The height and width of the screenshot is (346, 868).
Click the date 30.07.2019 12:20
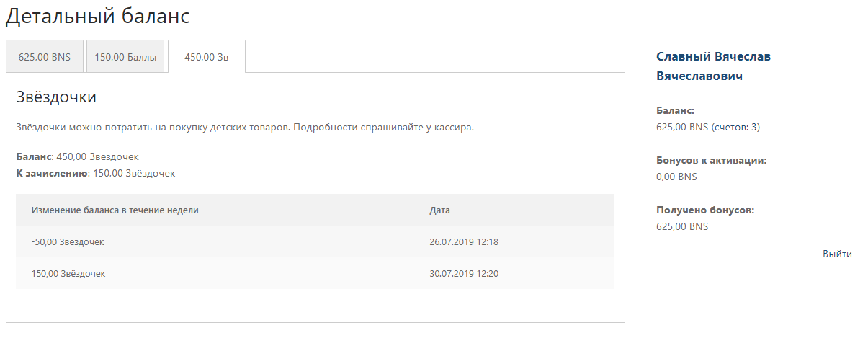(464, 273)
